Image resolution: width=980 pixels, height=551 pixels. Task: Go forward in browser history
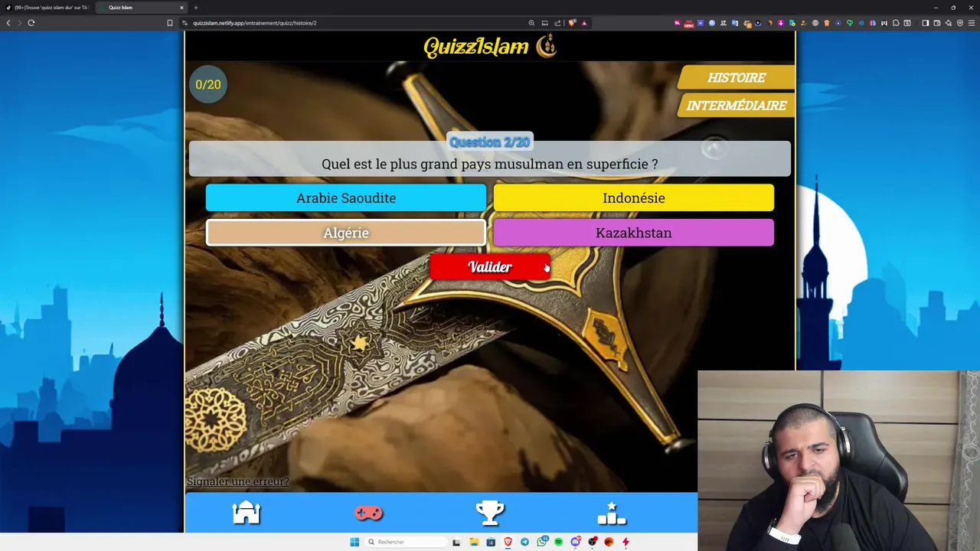point(20,23)
